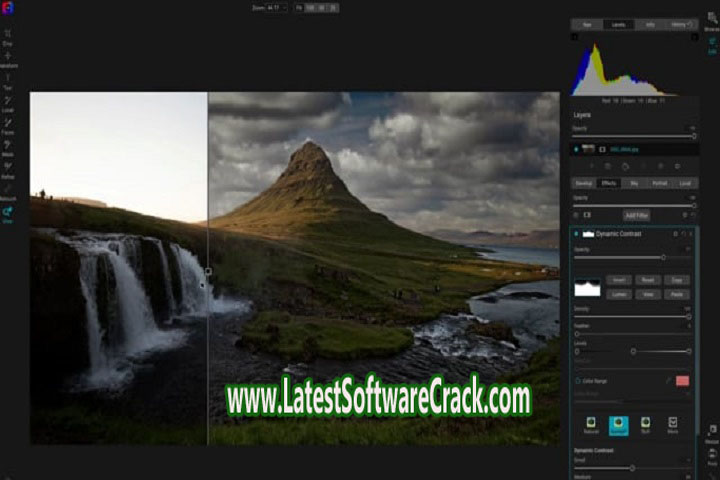Screen dimensions: 720x480
Task: Open the Zoom percentage dropdown
Action: 277,8
